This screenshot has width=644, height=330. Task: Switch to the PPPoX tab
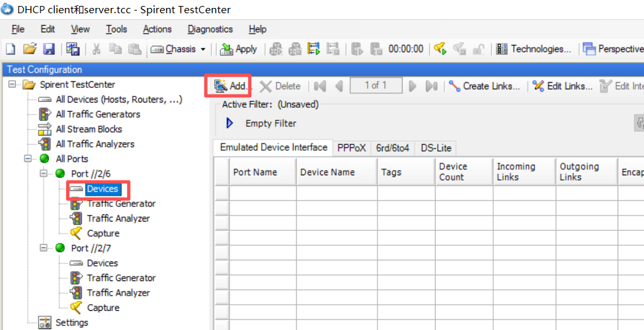coord(352,148)
